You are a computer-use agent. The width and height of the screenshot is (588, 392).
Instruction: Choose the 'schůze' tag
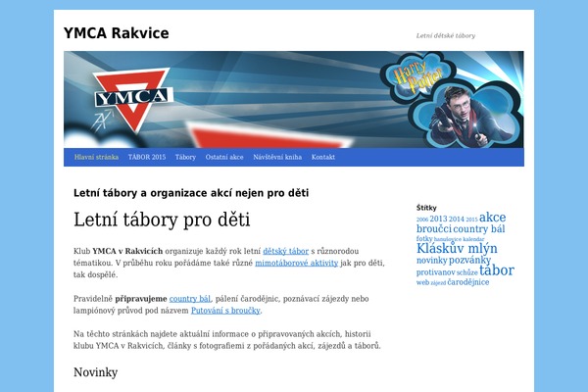pyautogui.click(x=467, y=272)
